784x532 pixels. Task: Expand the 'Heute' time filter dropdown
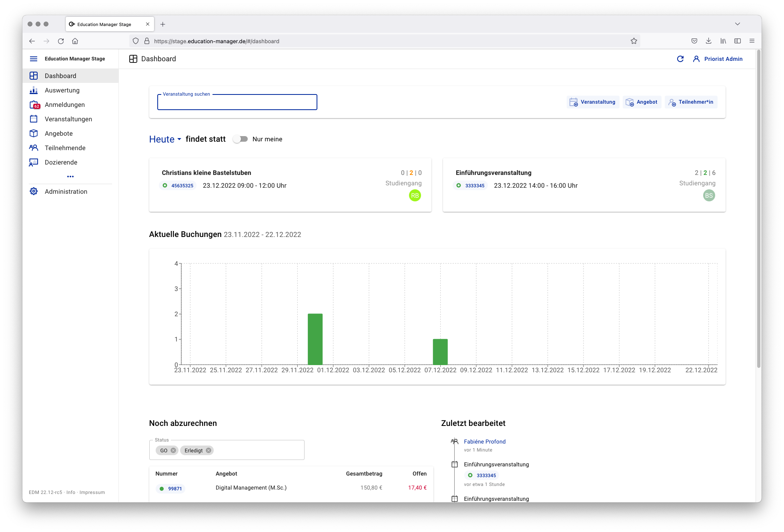[x=164, y=139]
